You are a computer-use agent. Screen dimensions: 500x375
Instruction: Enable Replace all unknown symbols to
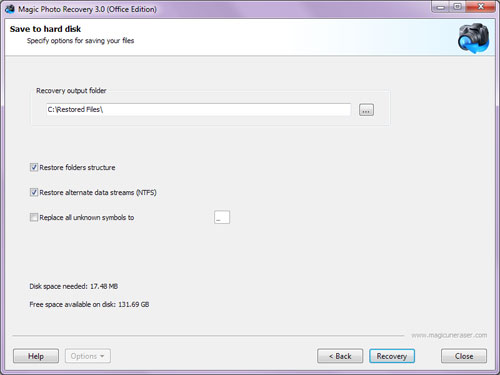pyautogui.click(x=34, y=217)
